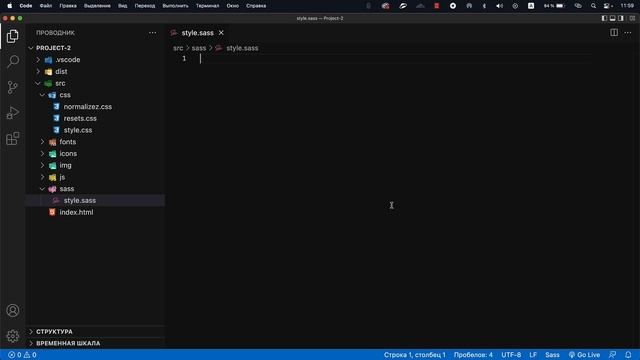Open the Code application menu
This screenshot has height=360, width=640.
click(26, 6)
